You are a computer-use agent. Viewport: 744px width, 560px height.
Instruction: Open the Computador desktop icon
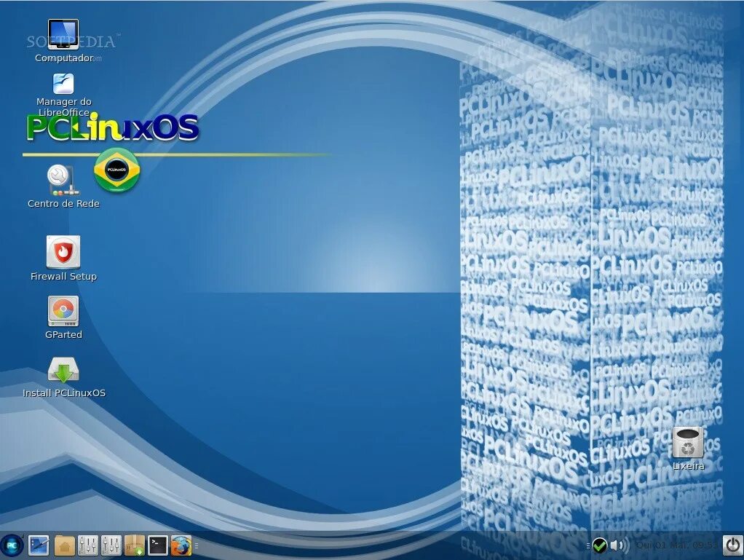63,34
